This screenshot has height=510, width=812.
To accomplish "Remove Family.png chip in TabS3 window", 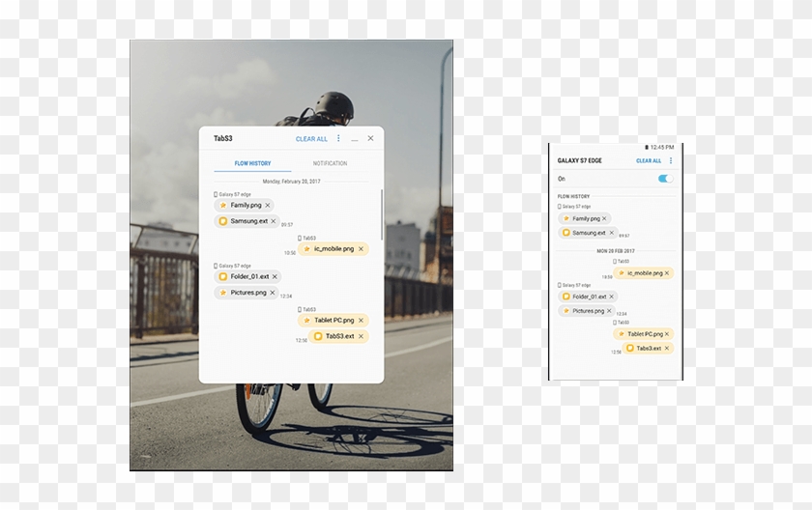I will coord(268,205).
